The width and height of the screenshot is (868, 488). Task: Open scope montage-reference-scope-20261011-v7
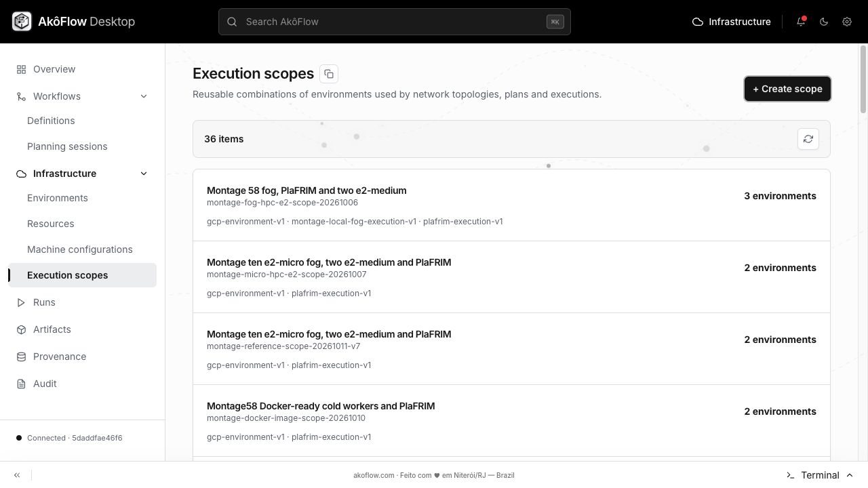(x=511, y=349)
